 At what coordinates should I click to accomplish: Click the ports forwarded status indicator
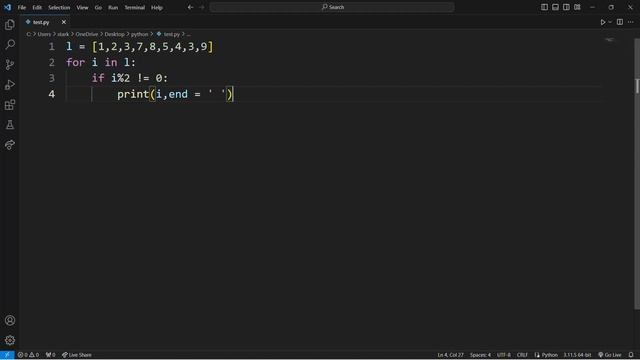[x=51, y=355]
